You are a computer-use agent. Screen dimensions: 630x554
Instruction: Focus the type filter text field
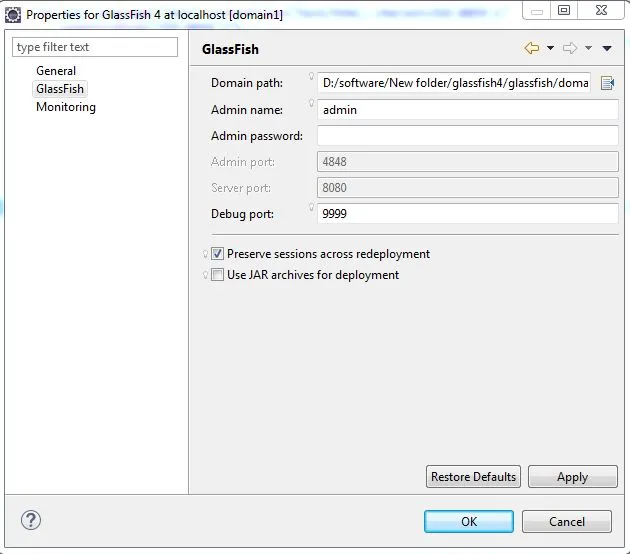coord(95,47)
